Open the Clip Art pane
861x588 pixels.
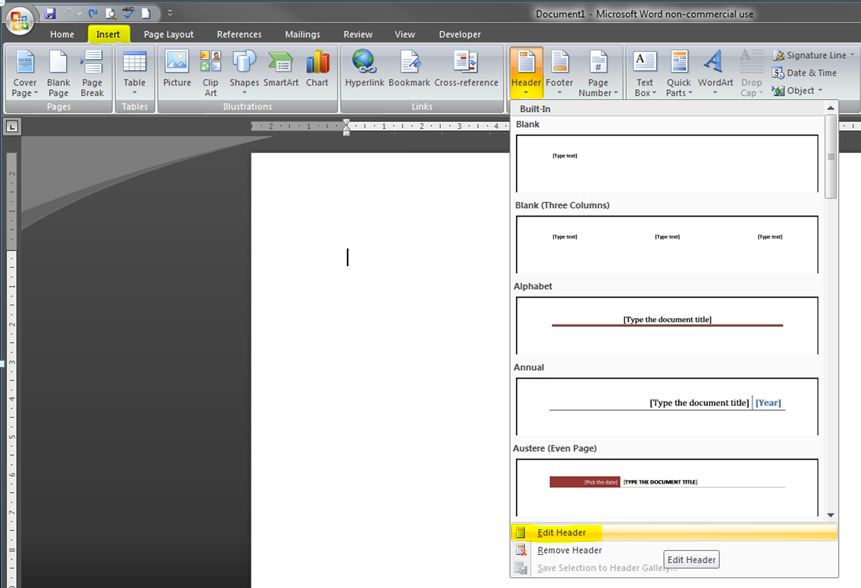[x=210, y=73]
